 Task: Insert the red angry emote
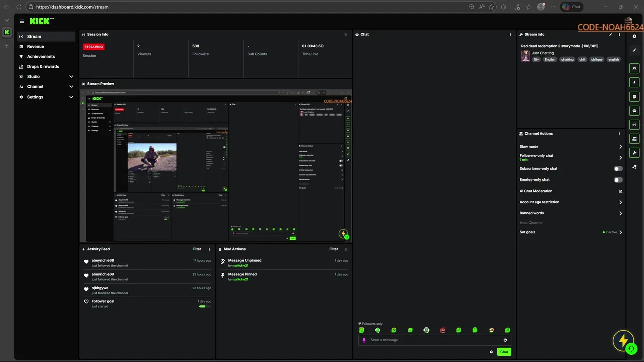(x=443, y=330)
